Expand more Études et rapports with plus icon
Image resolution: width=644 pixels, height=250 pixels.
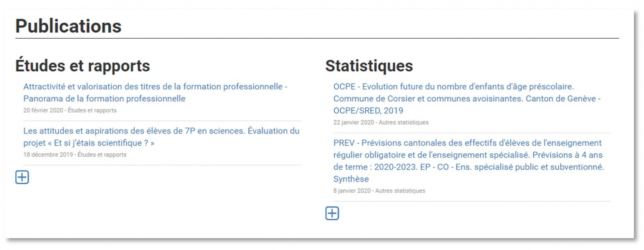(22, 177)
